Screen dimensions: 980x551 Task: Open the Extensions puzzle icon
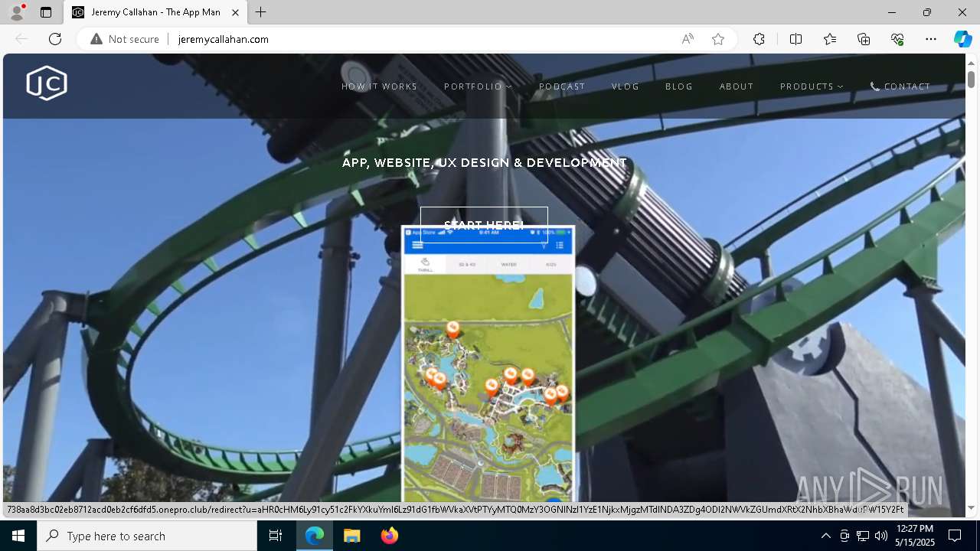759,39
